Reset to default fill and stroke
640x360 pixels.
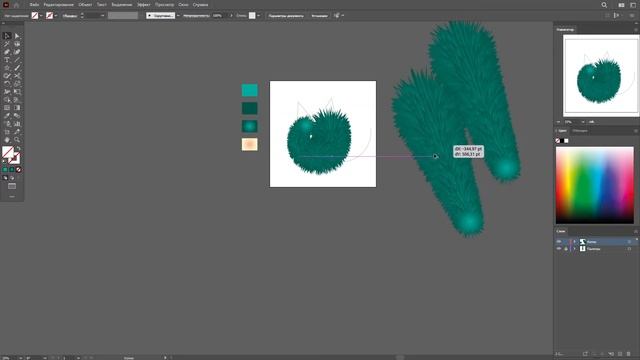tap(4, 161)
